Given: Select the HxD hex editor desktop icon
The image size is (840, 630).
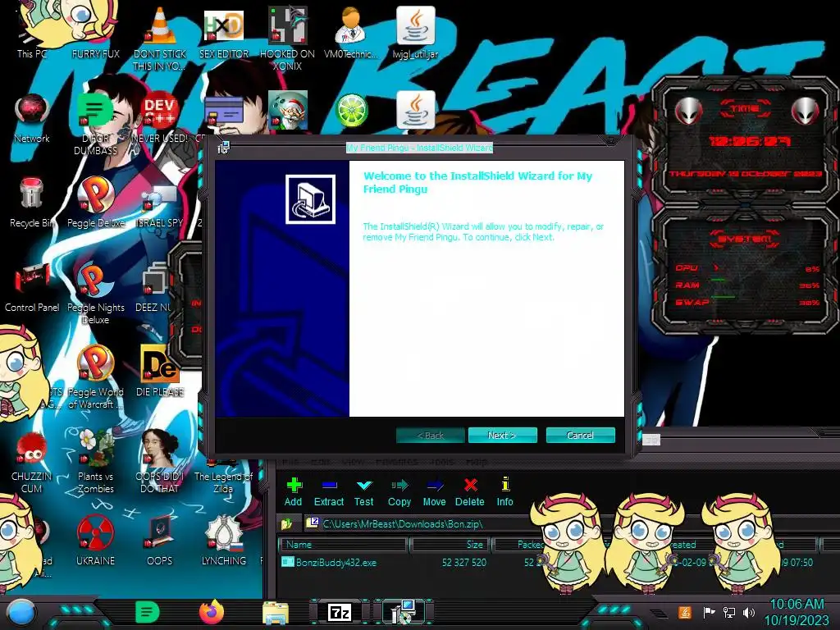Looking at the screenshot, I should click(224, 33).
